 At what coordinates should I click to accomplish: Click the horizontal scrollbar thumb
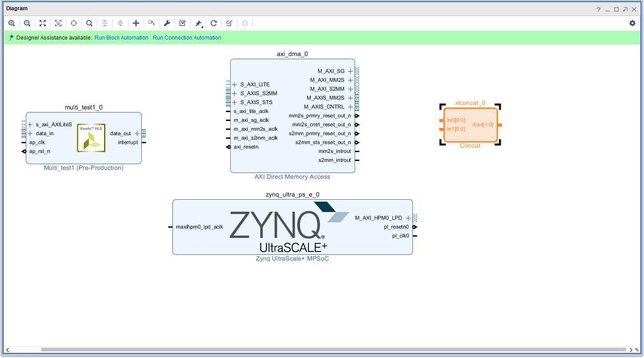(333, 350)
